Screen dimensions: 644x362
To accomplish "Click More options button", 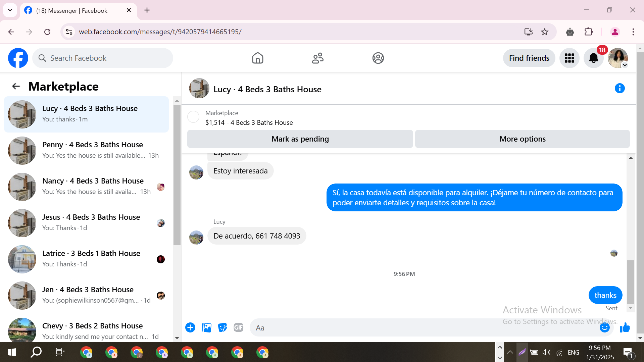I will (x=522, y=139).
